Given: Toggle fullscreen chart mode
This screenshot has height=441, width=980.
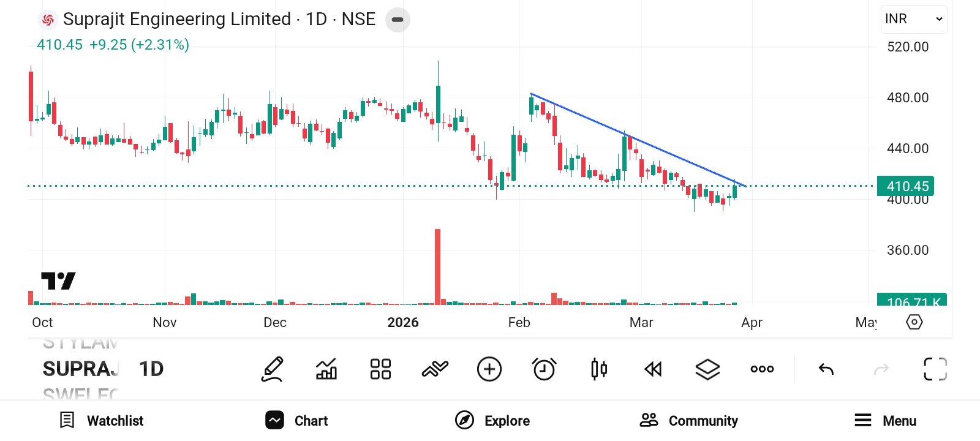Looking at the screenshot, I should pos(935,369).
